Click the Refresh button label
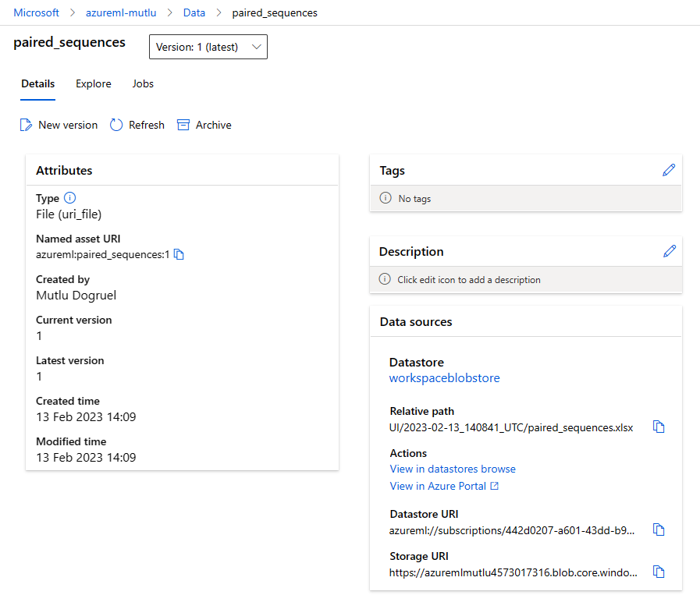Image resolution: width=700 pixels, height=595 pixels. [x=147, y=125]
